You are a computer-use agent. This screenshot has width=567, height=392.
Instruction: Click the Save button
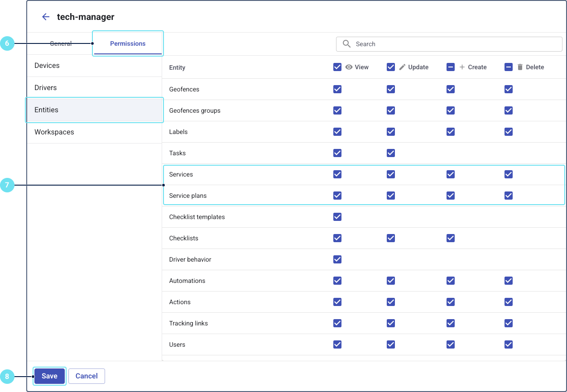(49, 376)
